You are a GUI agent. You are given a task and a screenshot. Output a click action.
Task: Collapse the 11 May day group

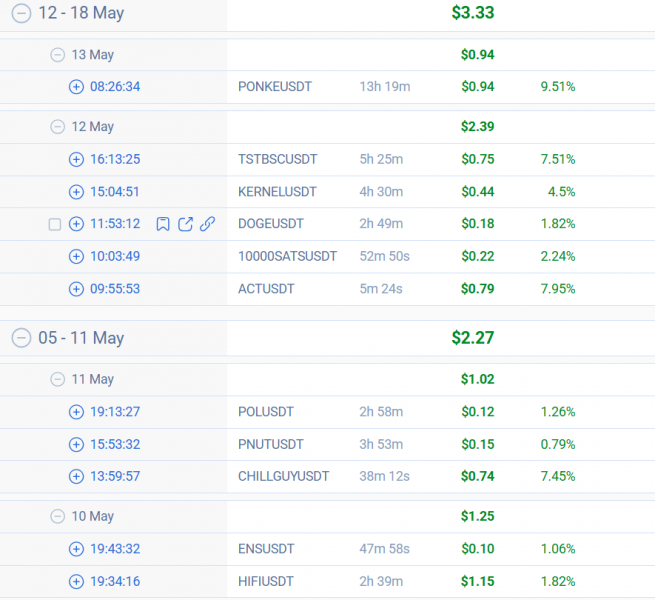click(58, 380)
